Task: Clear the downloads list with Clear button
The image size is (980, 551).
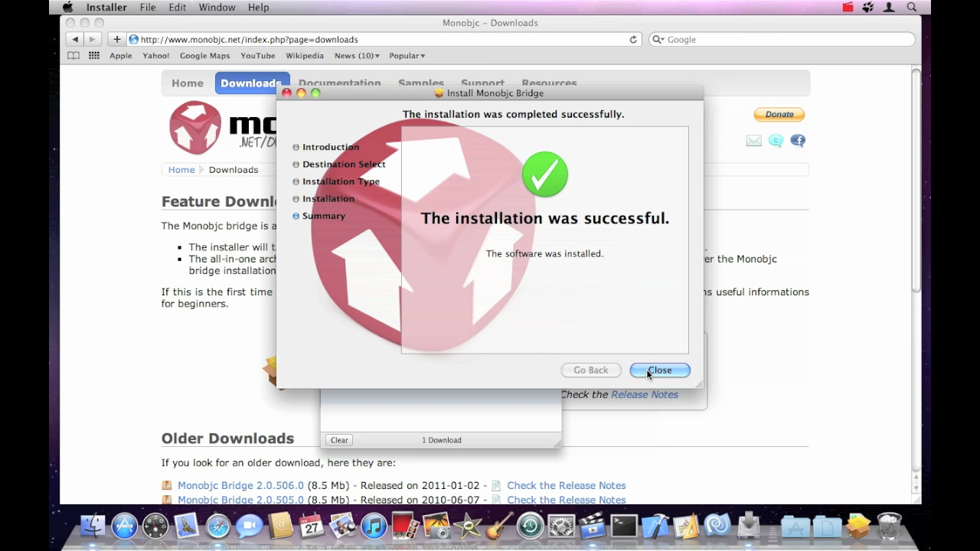Action: pyautogui.click(x=339, y=440)
